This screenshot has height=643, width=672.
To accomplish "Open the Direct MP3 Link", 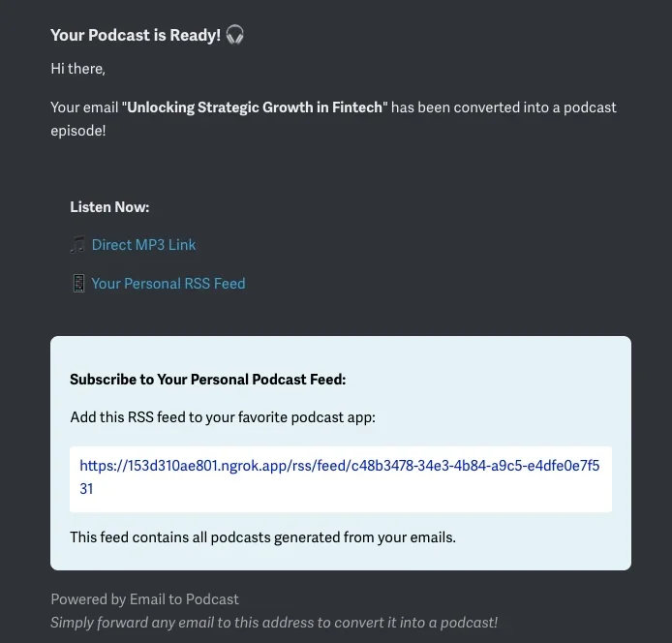I will (x=143, y=245).
